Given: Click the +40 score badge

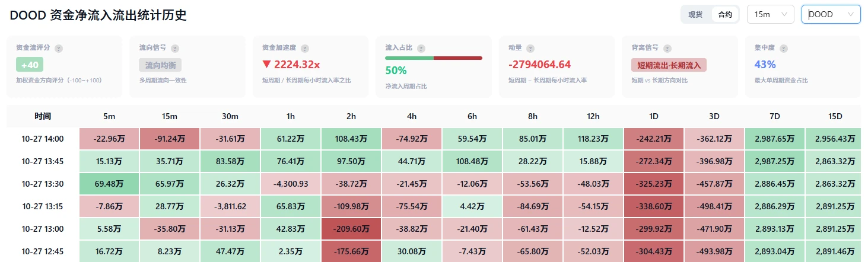Looking at the screenshot, I should coord(30,65).
